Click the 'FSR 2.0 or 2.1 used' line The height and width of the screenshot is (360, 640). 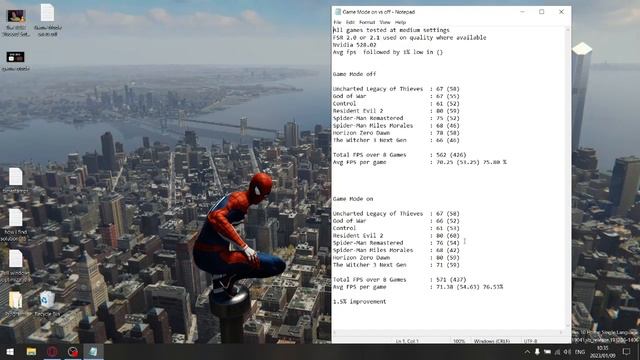click(409, 38)
